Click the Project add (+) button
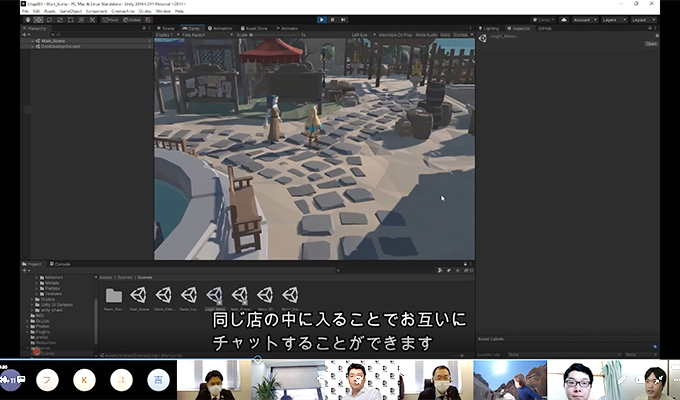The height and width of the screenshot is (400, 680). pyautogui.click(x=26, y=270)
